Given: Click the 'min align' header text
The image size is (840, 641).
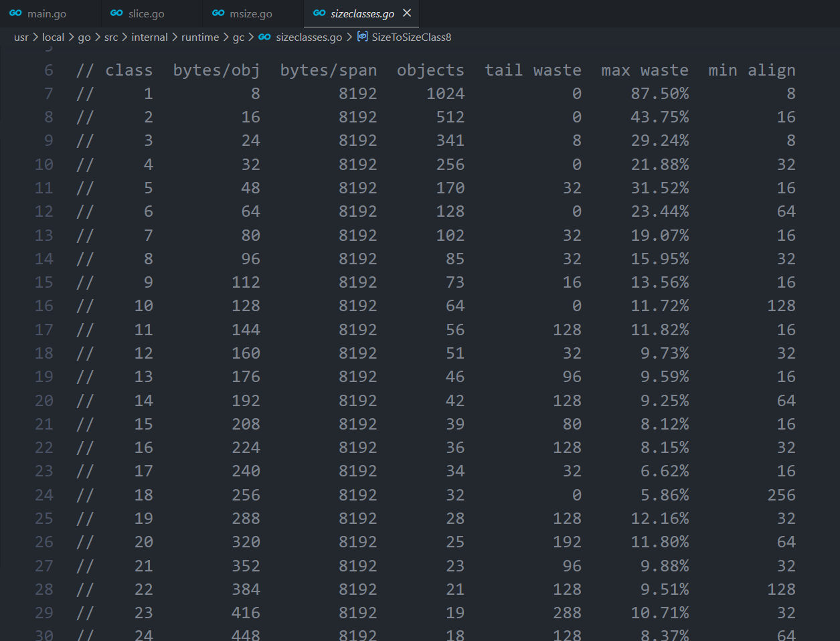Looking at the screenshot, I should point(752,70).
